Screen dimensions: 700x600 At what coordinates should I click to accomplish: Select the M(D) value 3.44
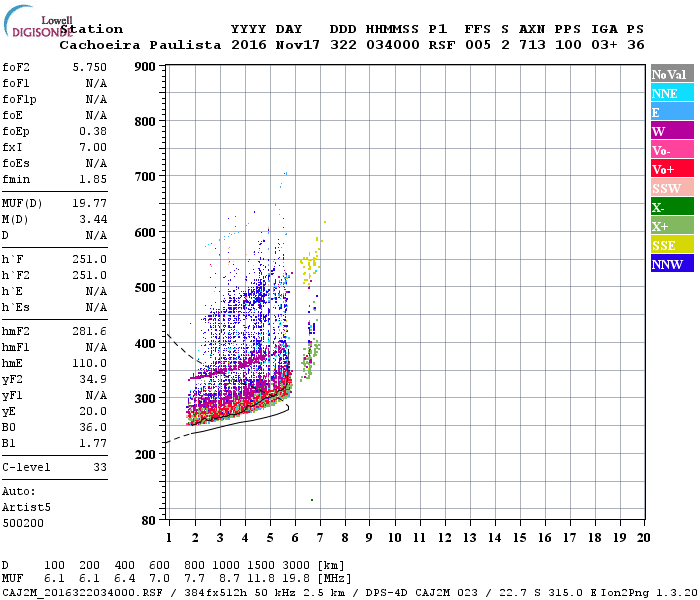pos(93,219)
